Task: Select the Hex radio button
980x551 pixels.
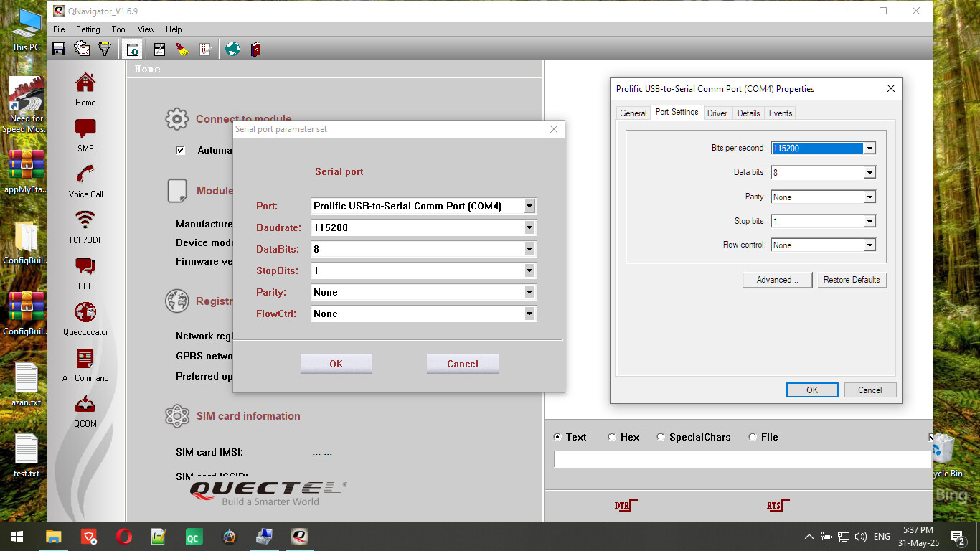Action: 612,437
